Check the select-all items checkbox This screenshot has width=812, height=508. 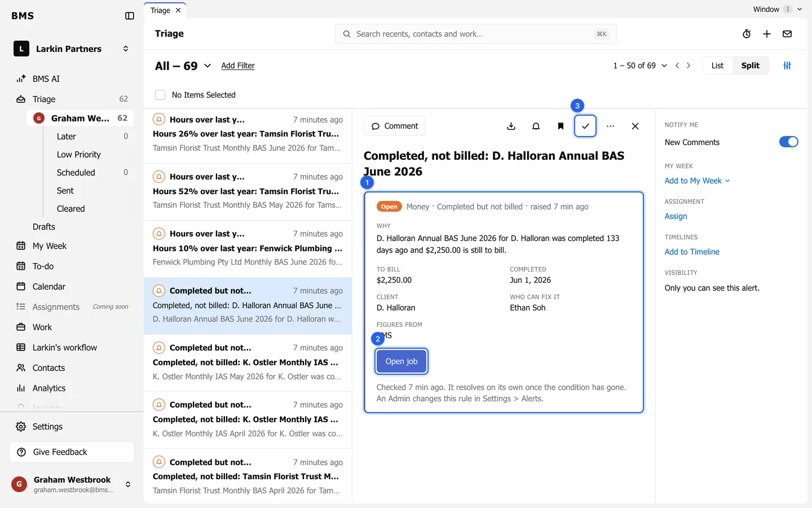[160, 95]
